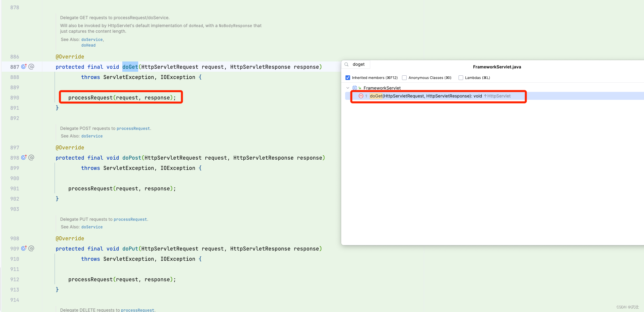
Task: Click the @ annotation gutter icon on line 909
Action: [31, 248]
